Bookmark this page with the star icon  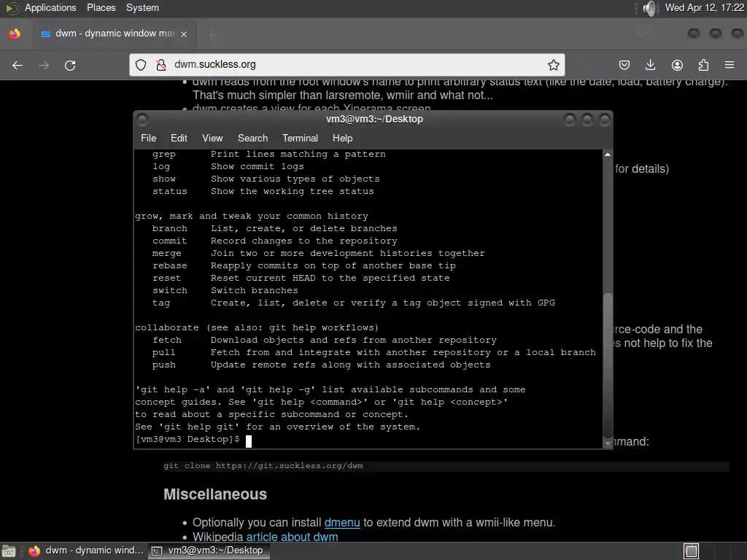point(553,65)
